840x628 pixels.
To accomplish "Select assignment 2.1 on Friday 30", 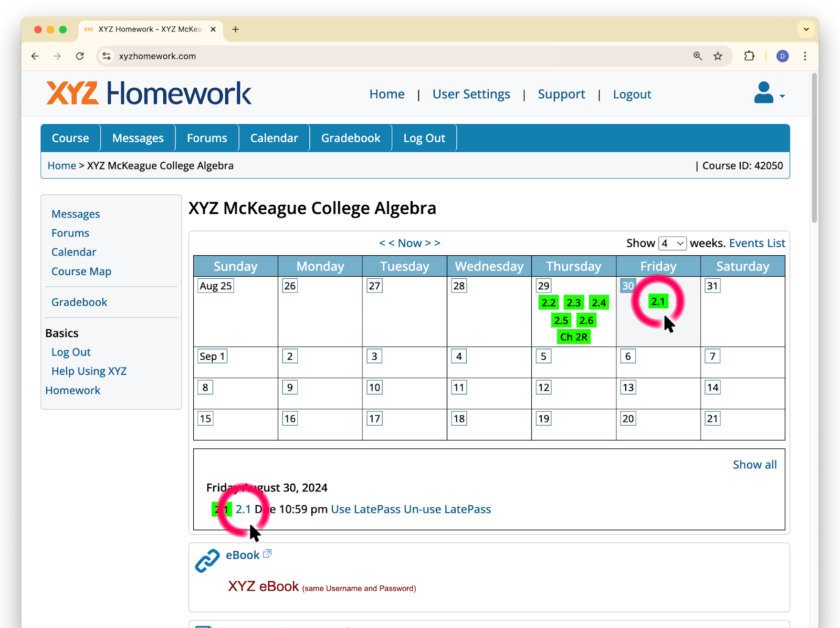I will pyautogui.click(x=658, y=301).
